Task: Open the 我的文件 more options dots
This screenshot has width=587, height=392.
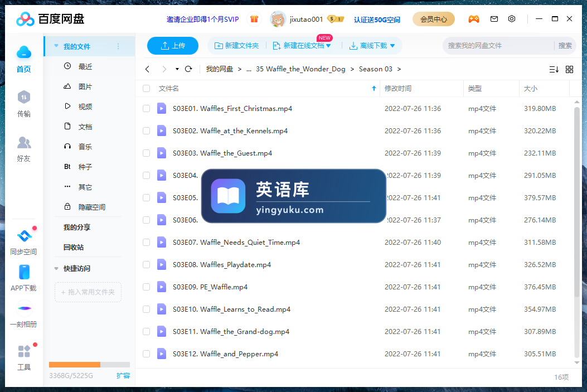Action: point(118,46)
